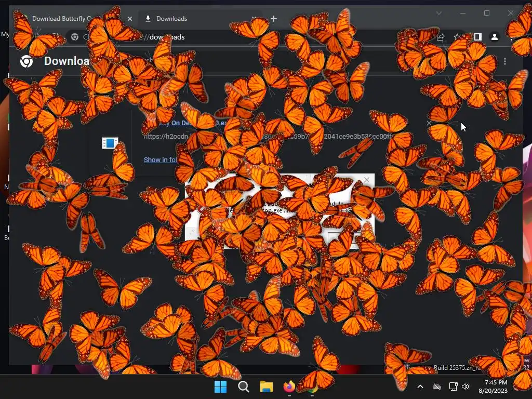
Task: Remove the download entry from list
Action: (429, 123)
